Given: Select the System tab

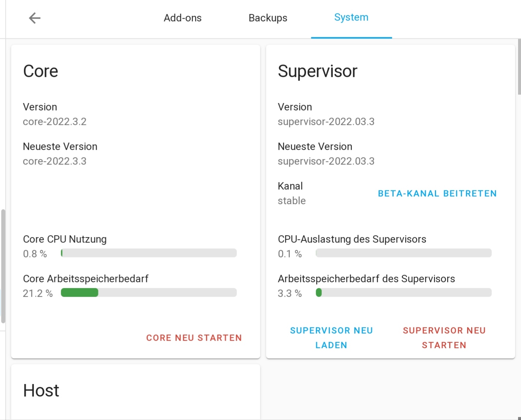Looking at the screenshot, I should [351, 18].
